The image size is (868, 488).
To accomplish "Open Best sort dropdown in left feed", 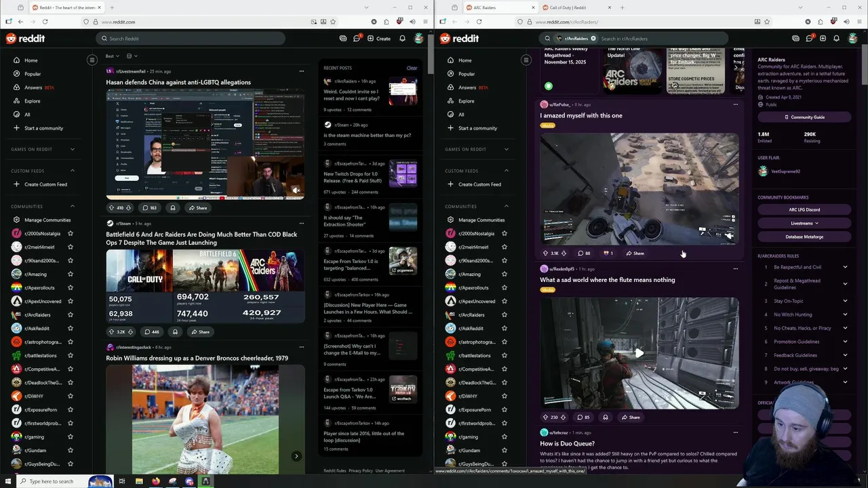I will point(112,56).
